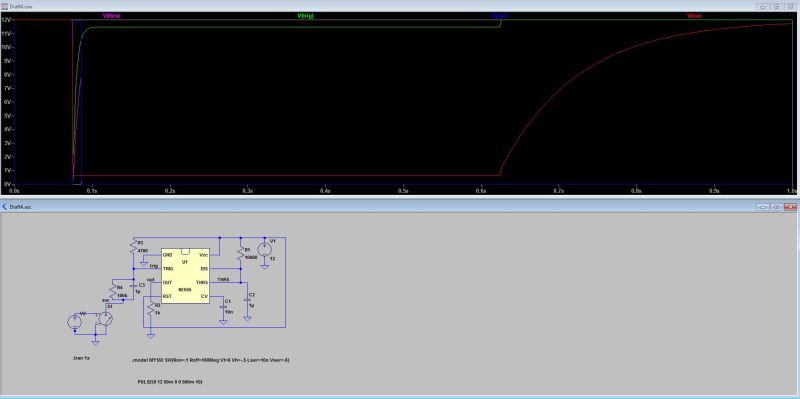Screen dimensions: 800x399
Task: Click the ground symbol below switch S1
Action: pyautogui.click(x=95, y=344)
